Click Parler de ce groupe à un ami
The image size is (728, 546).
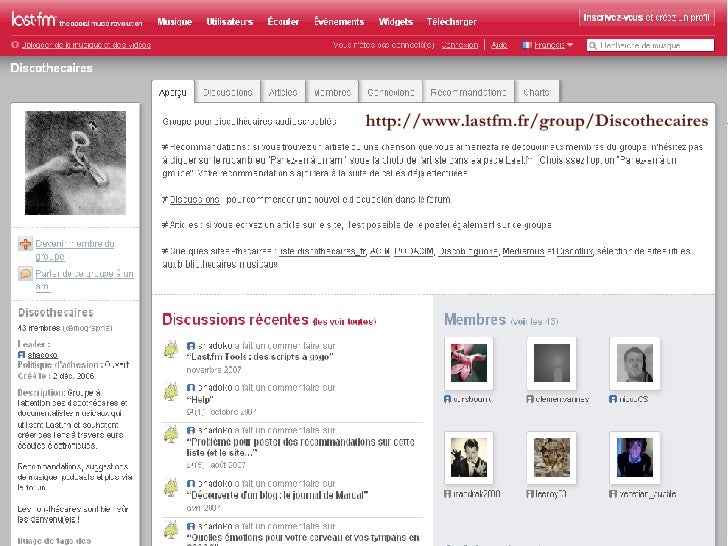point(84,280)
